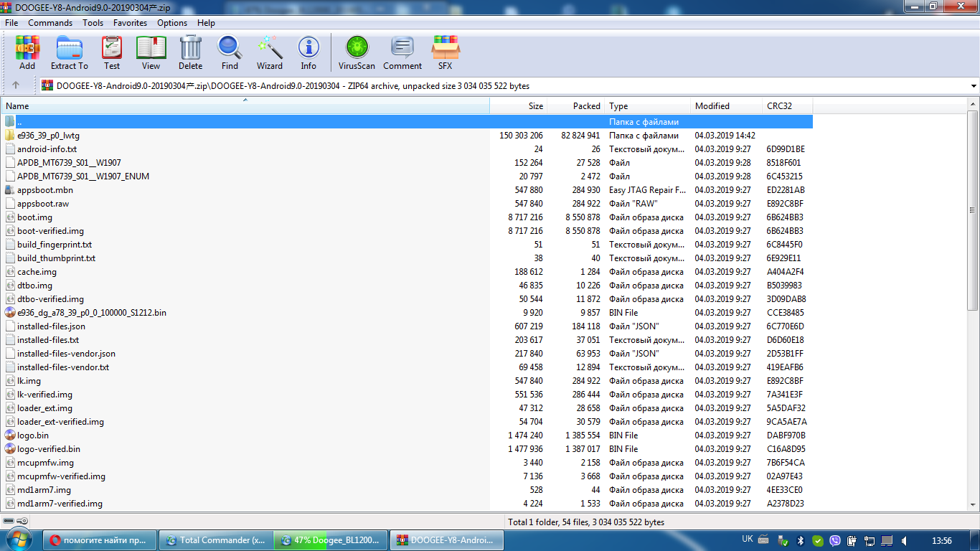Click the UK language indicator
The width and height of the screenshot is (980, 551).
point(747,540)
